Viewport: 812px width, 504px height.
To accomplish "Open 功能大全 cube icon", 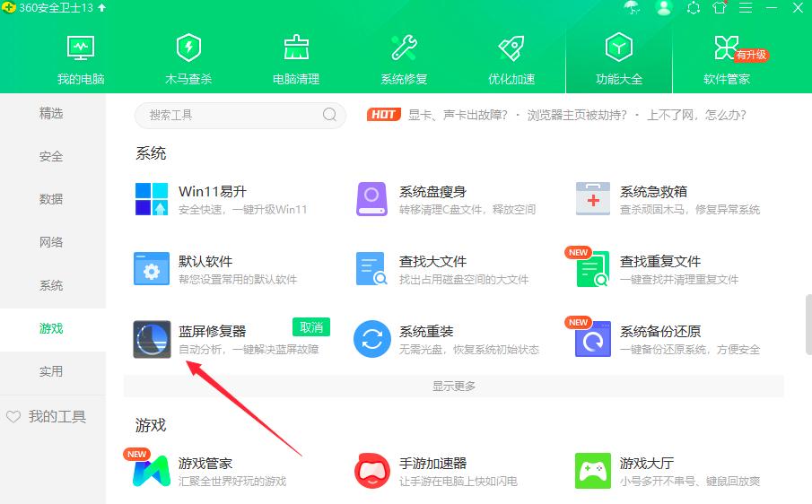I will point(619,48).
